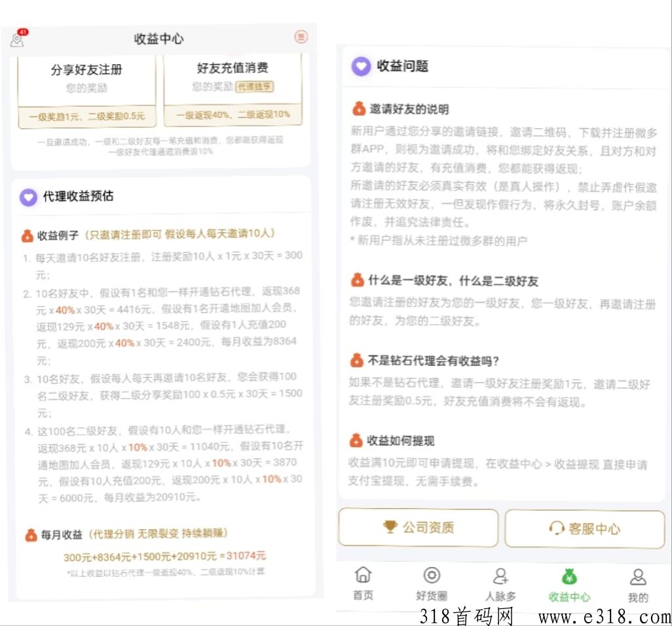Open the 客服中心 button
The image size is (672, 626).
(x=585, y=528)
